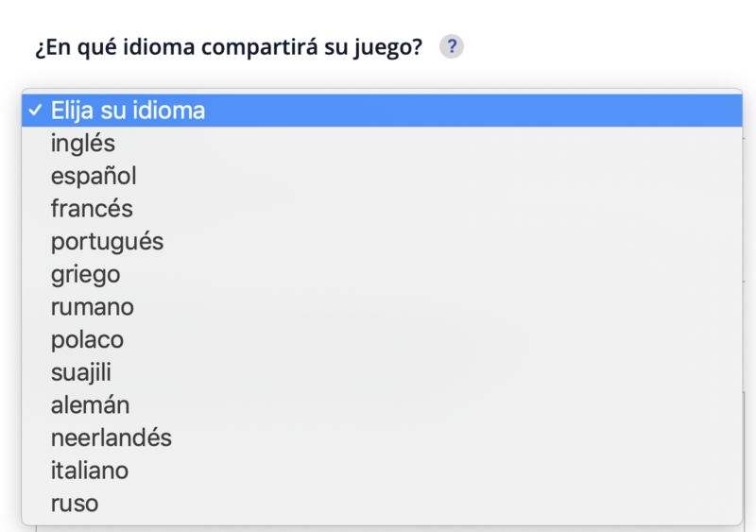The height and width of the screenshot is (532, 756).
Task: Choose the German language entry
Action: (x=90, y=405)
